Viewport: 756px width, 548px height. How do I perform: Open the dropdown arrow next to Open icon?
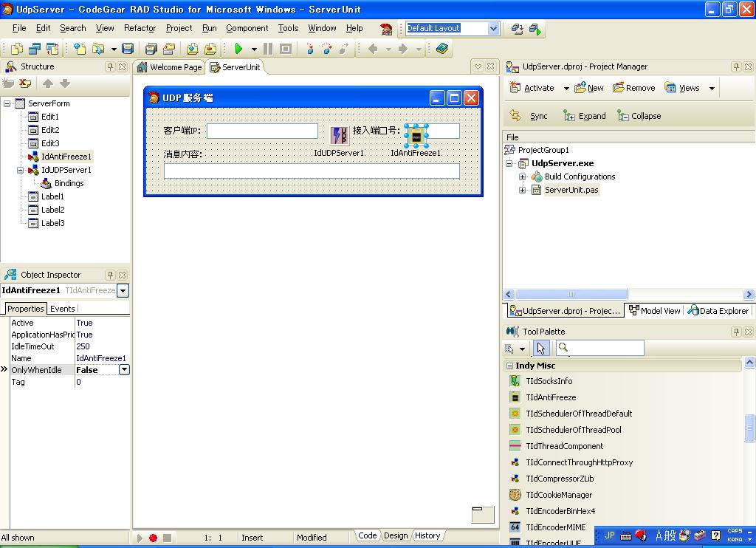pos(113,49)
